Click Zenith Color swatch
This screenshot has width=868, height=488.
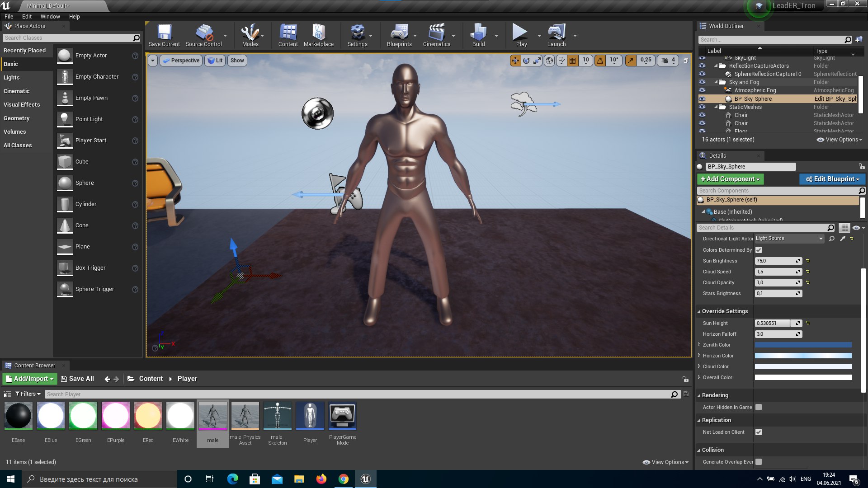(x=803, y=345)
